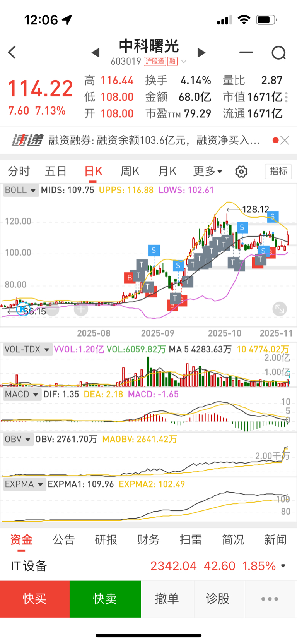This screenshot has height=644, width=297.
Task: Open the bottom bar more options dots
Action: pyautogui.click(x=270, y=599)
